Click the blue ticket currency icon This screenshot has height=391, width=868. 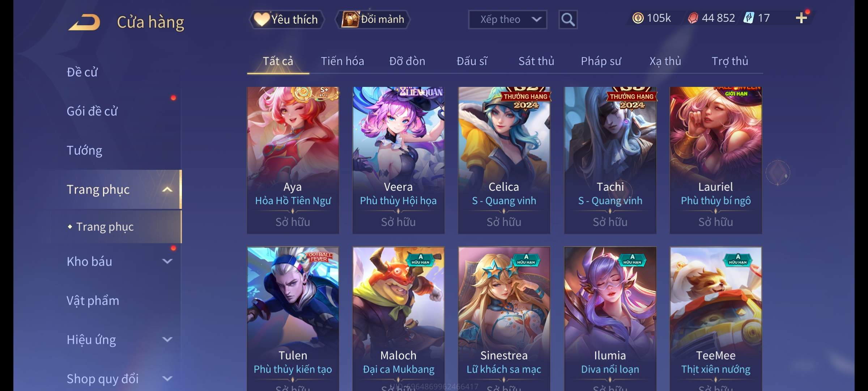coord(748,18)
